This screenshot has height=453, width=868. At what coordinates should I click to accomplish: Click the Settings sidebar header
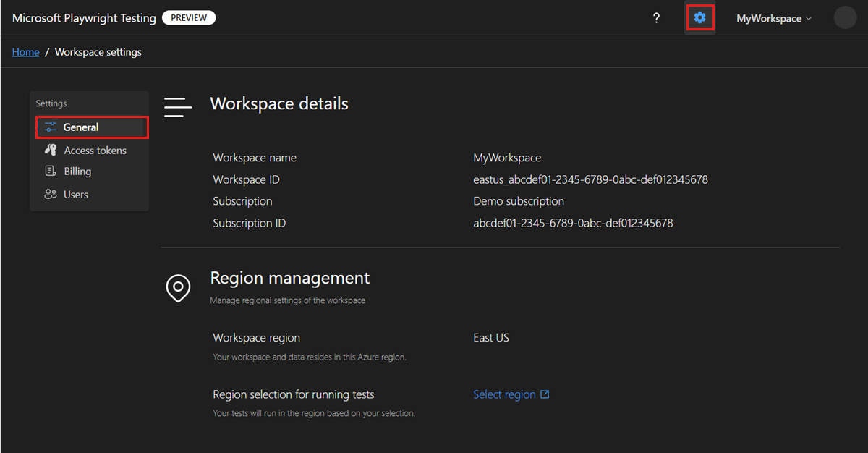51,103
